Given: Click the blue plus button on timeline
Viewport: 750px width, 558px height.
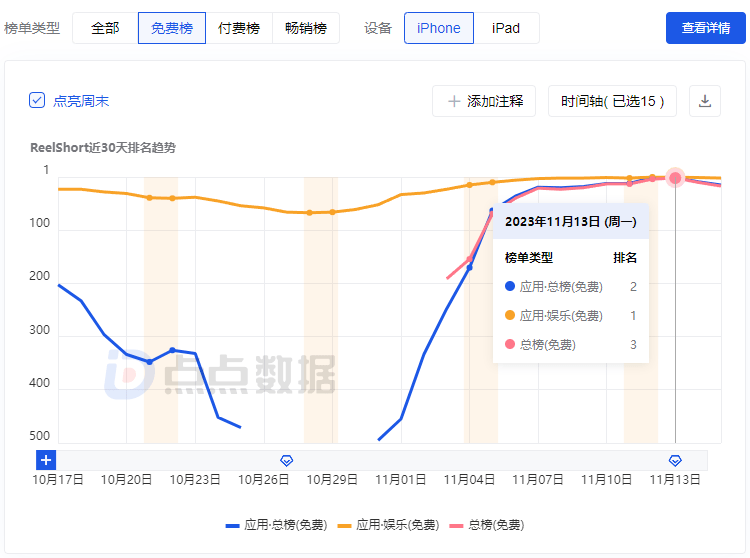Looking at the screenshot, I should click(x=46, y=460).
